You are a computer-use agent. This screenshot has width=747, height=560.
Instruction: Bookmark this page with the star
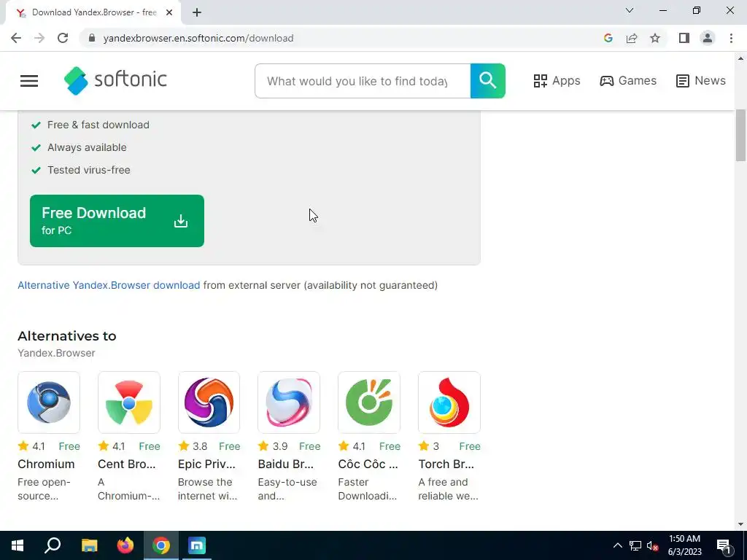655,38
